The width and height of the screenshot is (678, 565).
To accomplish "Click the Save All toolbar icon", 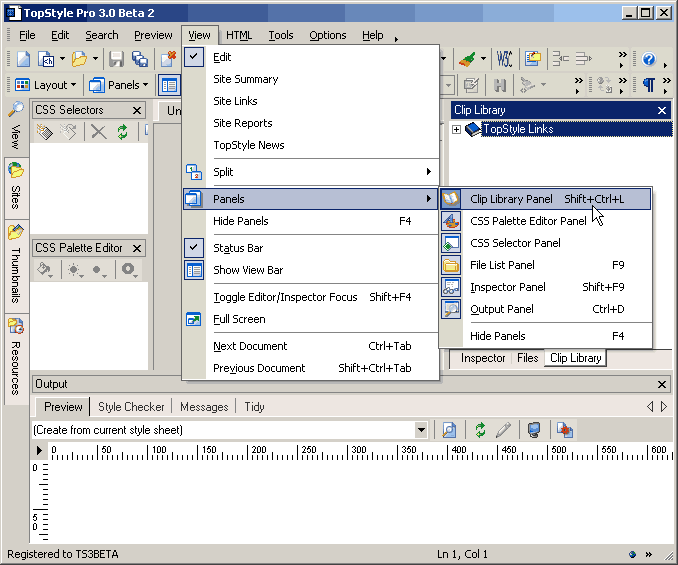I will click(139, 59).
